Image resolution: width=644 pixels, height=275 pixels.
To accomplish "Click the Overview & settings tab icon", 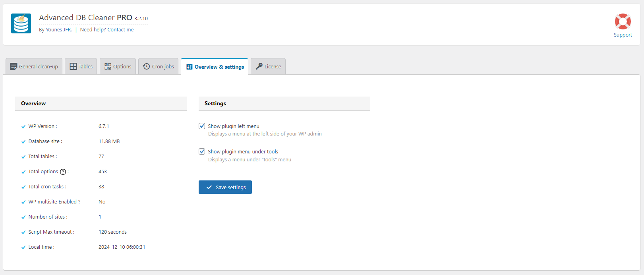I will (x=190, y=67).
